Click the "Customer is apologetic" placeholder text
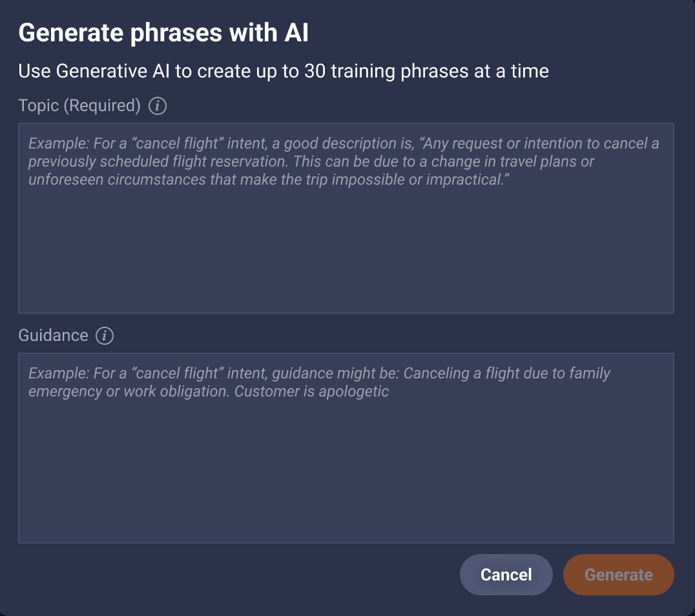The height and width of the screenshot is (616, 695). pos(311,391)
